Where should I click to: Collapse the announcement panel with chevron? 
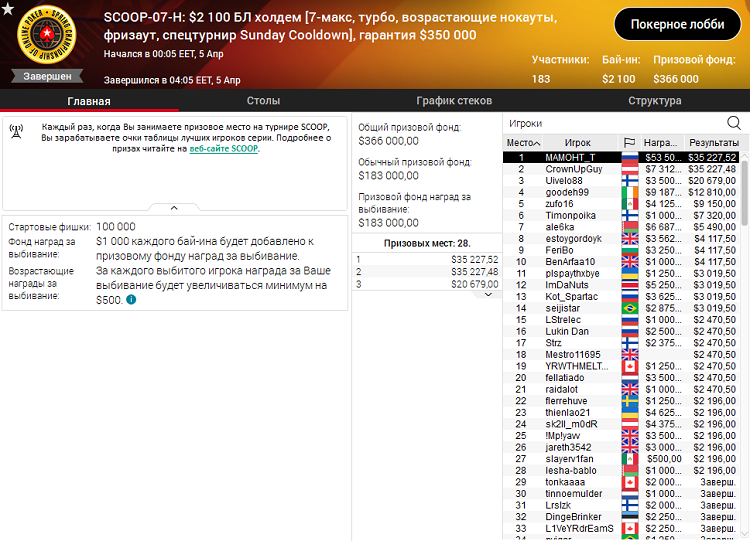(x=174, y=208)
